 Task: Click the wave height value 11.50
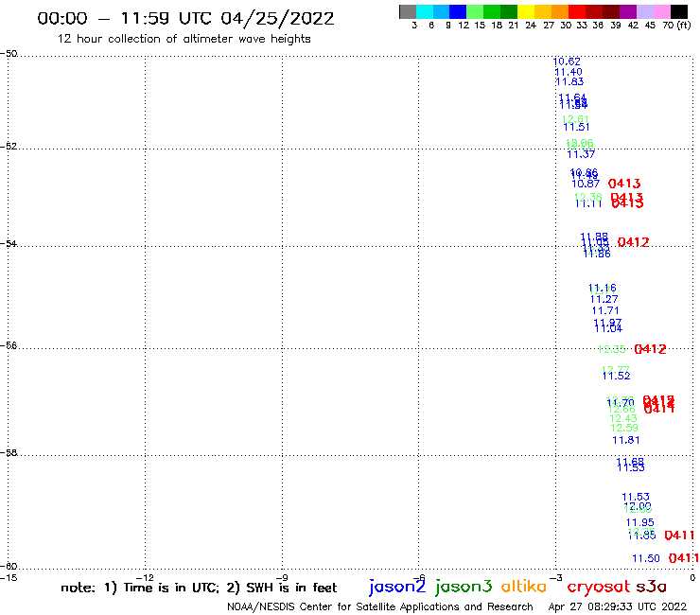tap(646, 558)
